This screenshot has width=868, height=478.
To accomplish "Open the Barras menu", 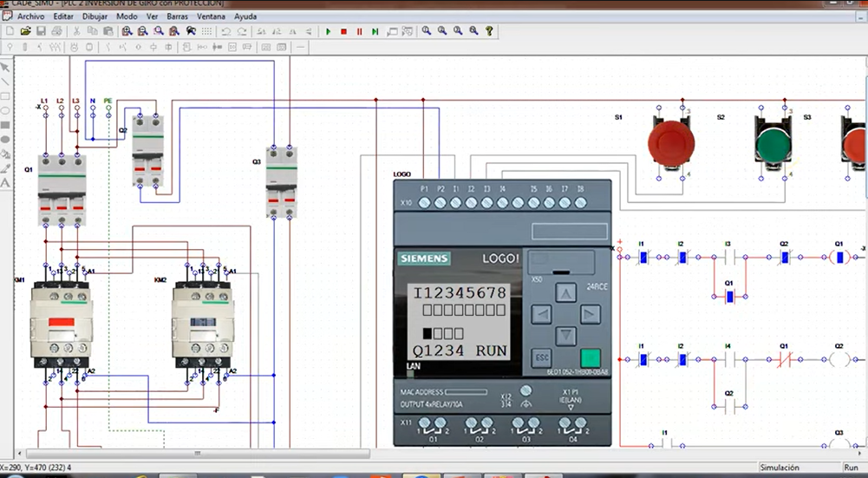I will (x=177, y=16).
